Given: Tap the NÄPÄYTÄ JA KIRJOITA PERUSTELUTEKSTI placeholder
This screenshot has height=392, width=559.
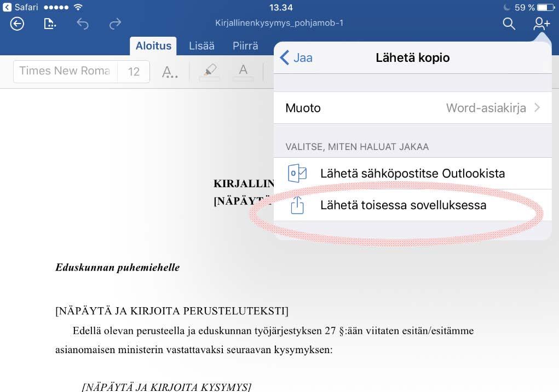Looking at the screenshot, I should [172, 311].
